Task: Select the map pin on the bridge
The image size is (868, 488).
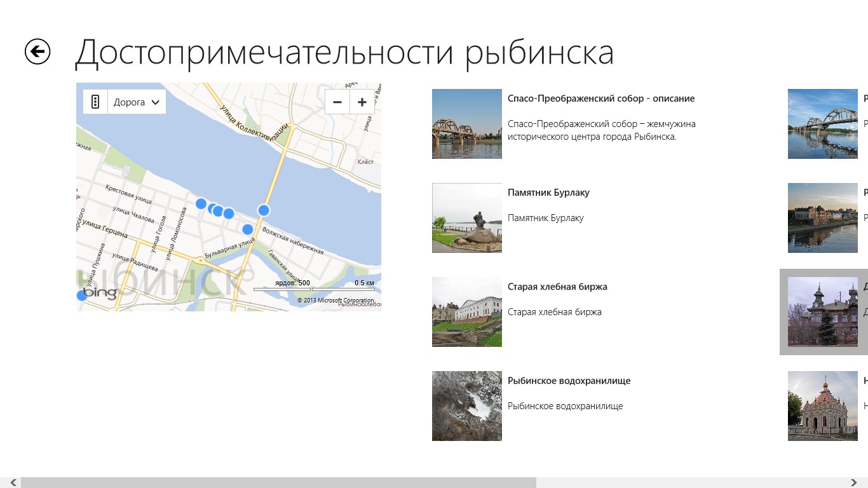Action: tap(264, 210)
